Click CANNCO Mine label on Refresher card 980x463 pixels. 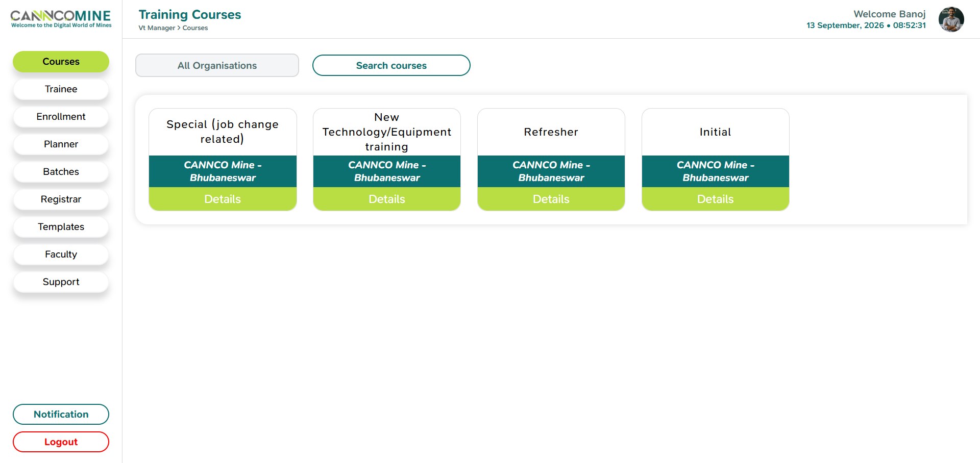click(551, 171)
